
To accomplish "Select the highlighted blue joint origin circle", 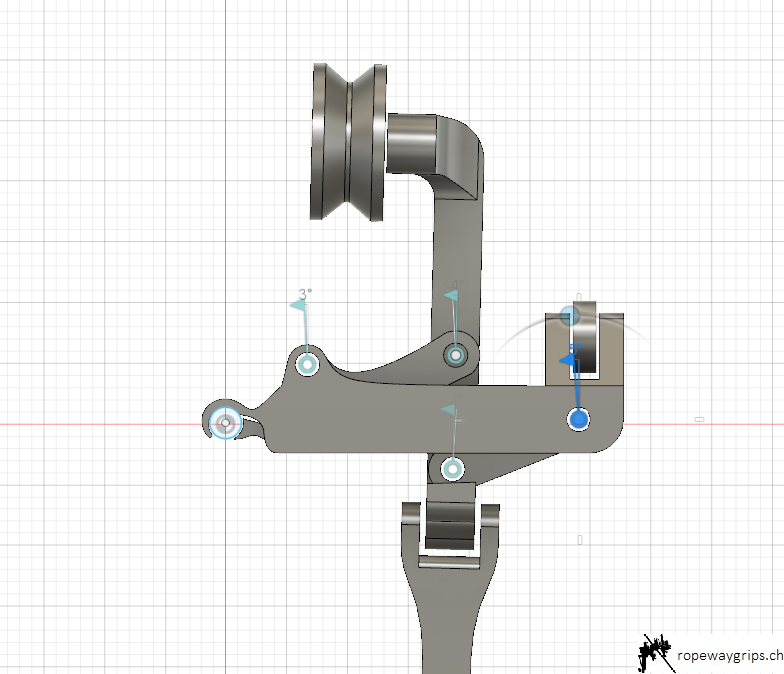I will [x=578, y=418].
